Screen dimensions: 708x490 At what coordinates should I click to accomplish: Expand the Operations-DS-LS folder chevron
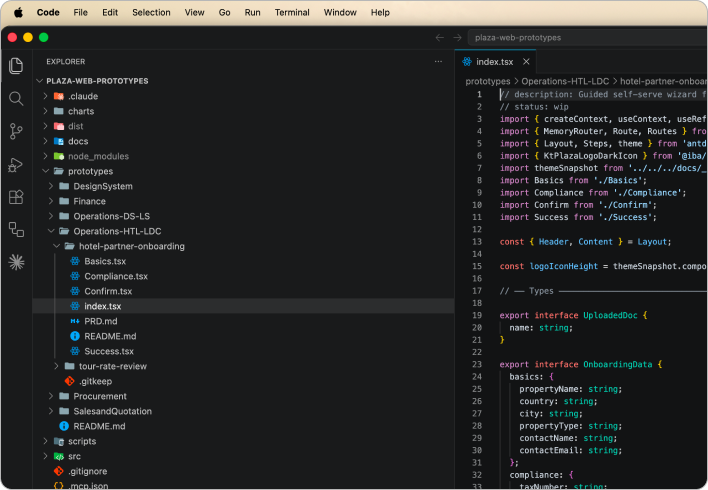pos(51,216)
